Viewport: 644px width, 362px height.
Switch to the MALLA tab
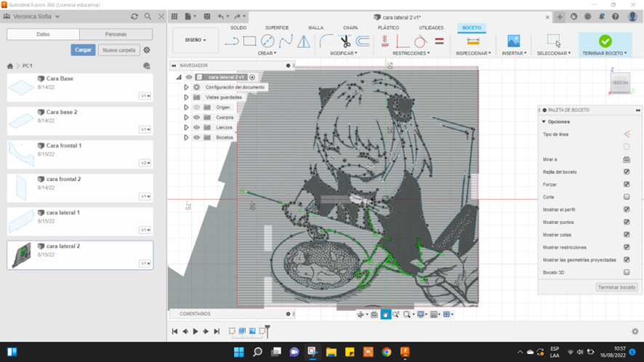point(316,28)
